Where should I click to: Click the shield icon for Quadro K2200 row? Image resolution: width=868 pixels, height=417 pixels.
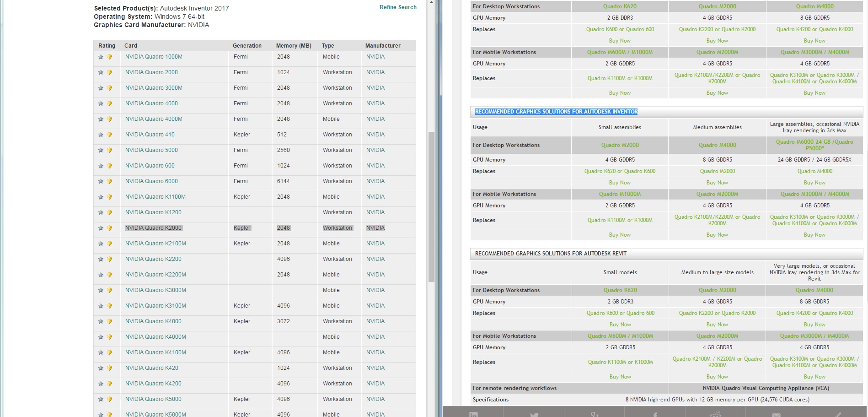click(x=109, y=259)
